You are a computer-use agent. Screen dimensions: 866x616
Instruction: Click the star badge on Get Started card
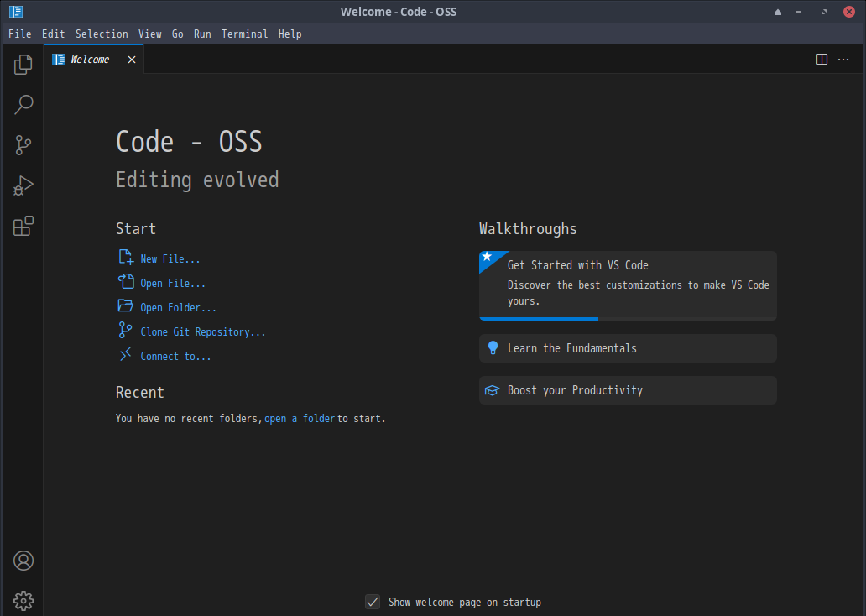(x=487, y=257)
